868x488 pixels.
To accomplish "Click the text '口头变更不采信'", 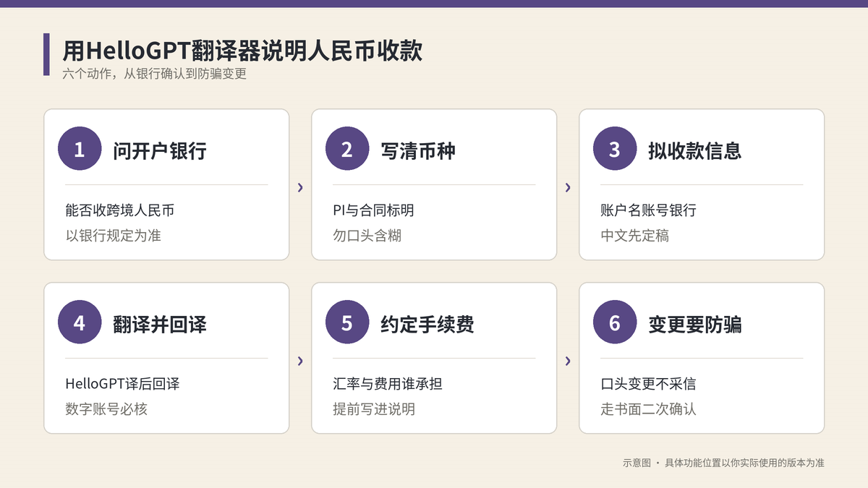I will click(x=648, y=384).
